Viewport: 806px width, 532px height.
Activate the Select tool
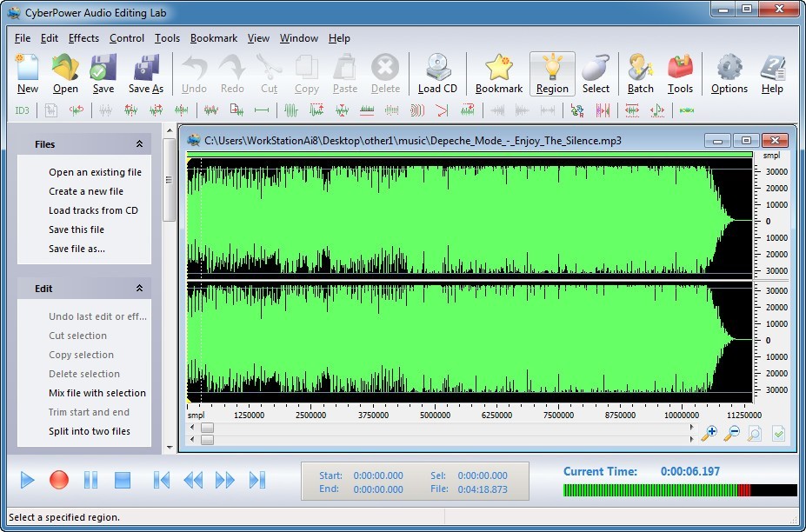(x=596, y=73)
